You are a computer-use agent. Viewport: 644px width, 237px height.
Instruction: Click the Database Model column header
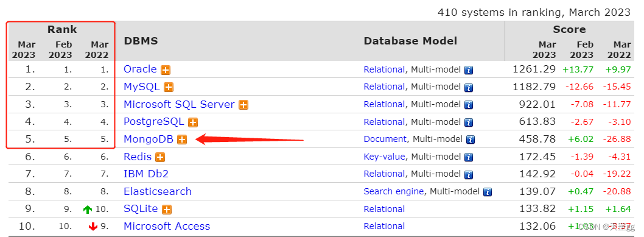[410, 41]
